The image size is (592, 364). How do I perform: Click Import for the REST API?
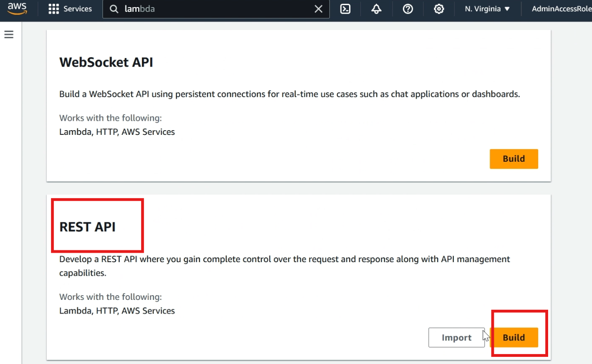point(457,338)
